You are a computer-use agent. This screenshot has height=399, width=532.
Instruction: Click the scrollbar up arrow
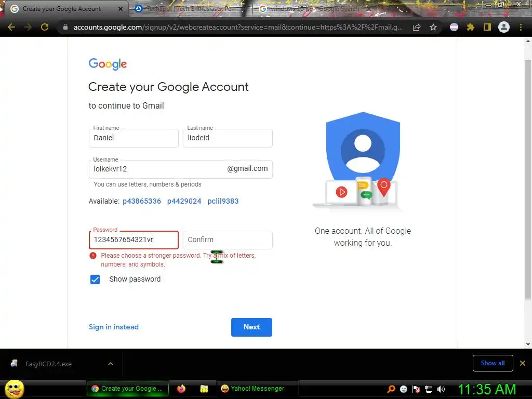click(528, 41)
